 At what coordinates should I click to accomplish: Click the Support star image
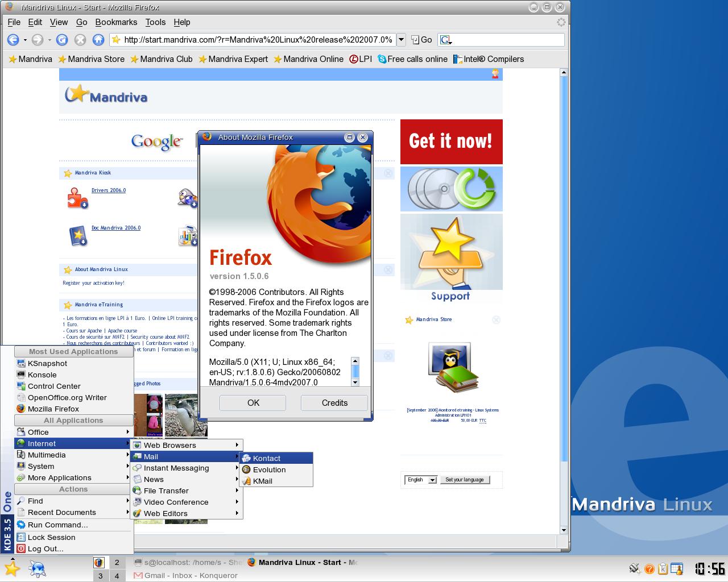(x=452, y=257)
